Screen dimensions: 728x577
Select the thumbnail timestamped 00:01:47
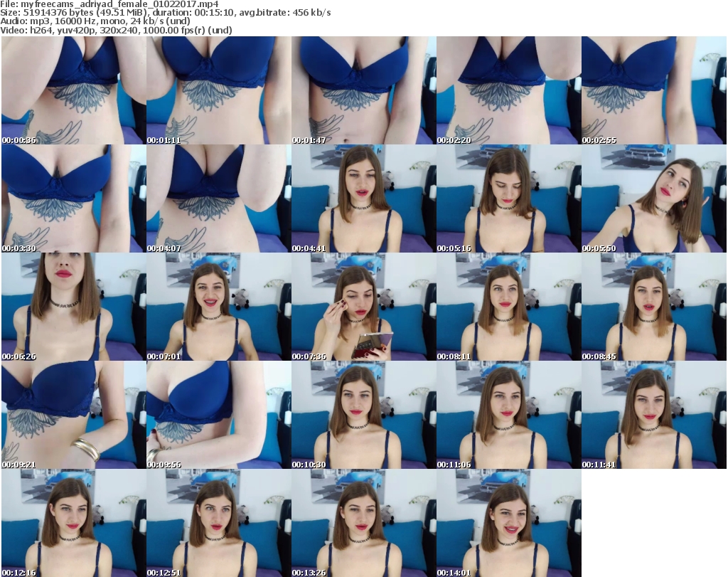(x=364, y=90)
